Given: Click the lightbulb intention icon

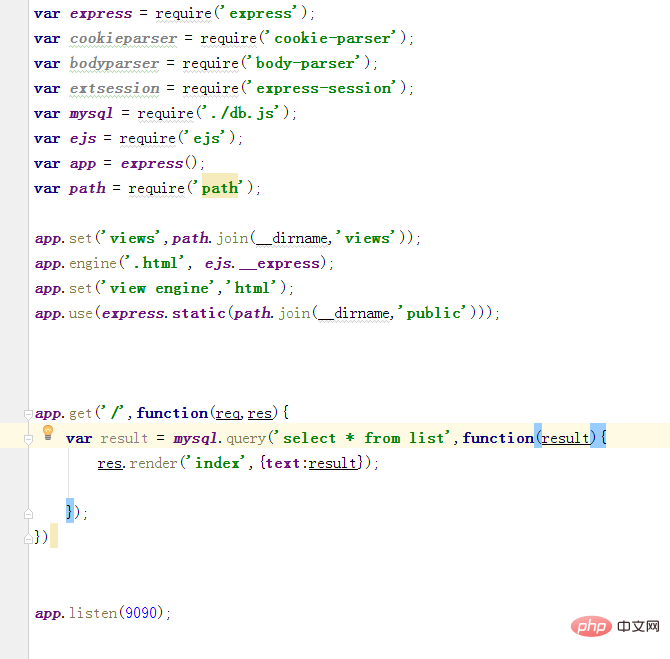Looking at the screenshot, I should tap(48, 432).
